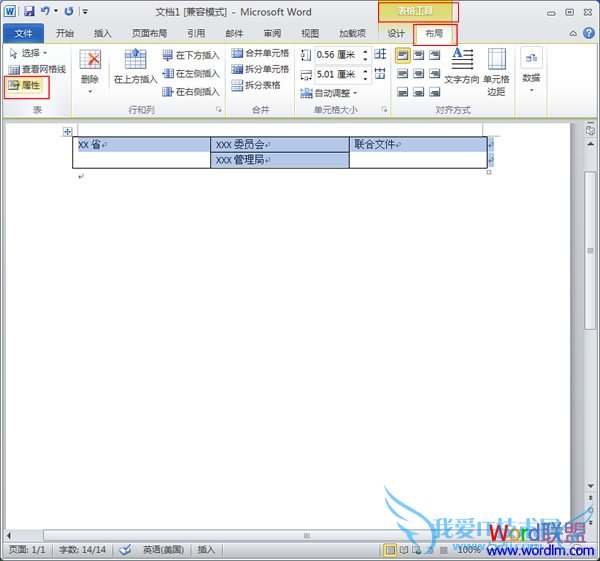The image size is (600, 561).
Task: Click the proofing check icon in status bar
Action: point(125,550)
